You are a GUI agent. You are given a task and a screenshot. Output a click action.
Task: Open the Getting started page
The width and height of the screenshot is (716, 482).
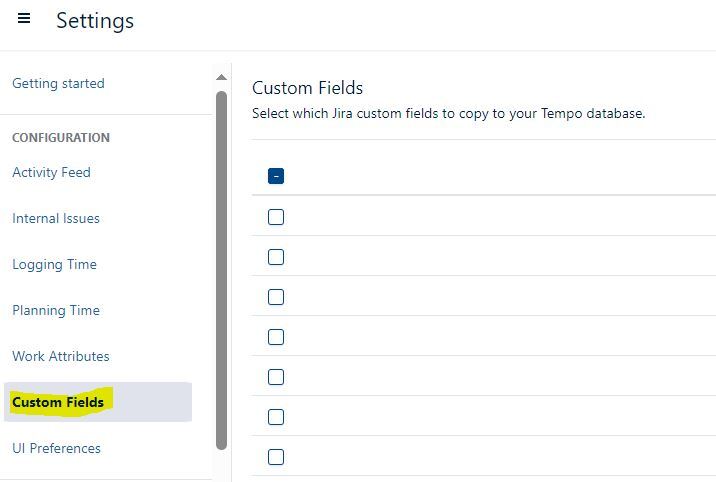58,84
